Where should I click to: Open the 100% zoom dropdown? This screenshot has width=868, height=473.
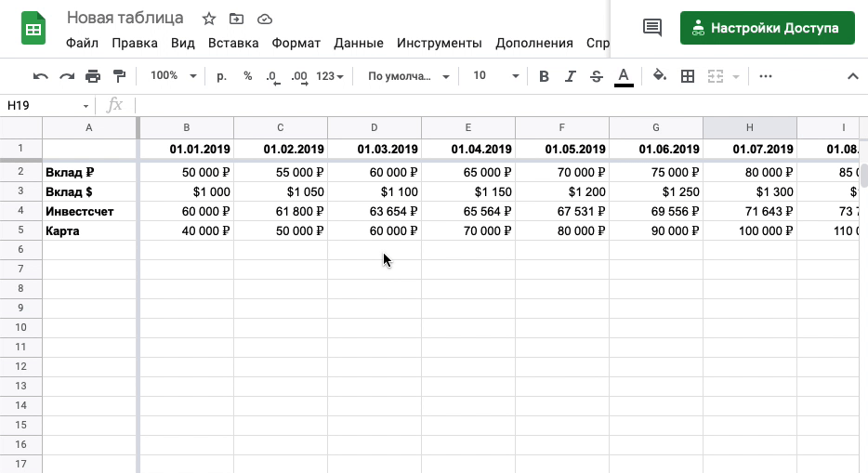173,76
